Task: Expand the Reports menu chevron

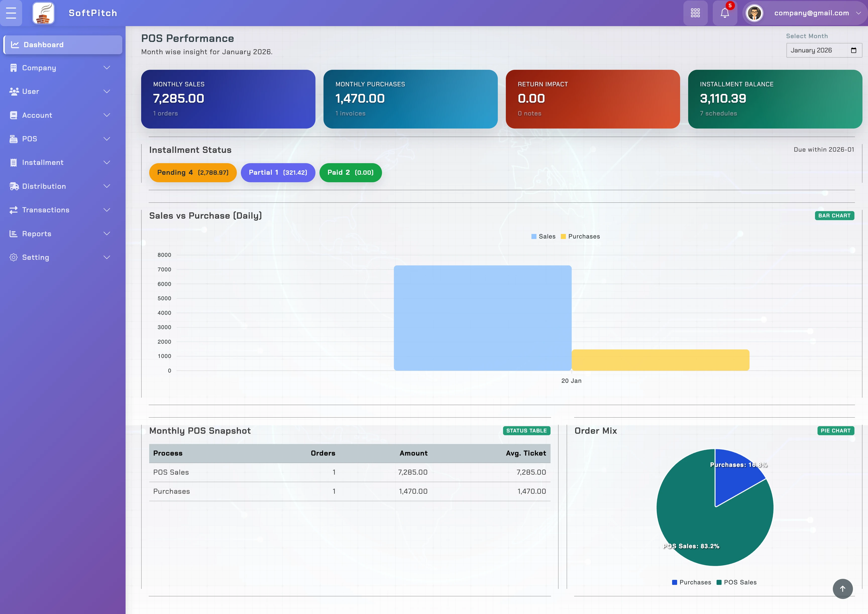Action: [x=107, y=234]
